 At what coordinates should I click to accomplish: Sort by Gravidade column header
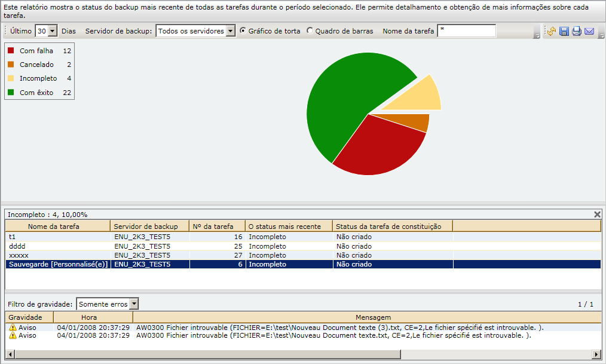(29, 317)
